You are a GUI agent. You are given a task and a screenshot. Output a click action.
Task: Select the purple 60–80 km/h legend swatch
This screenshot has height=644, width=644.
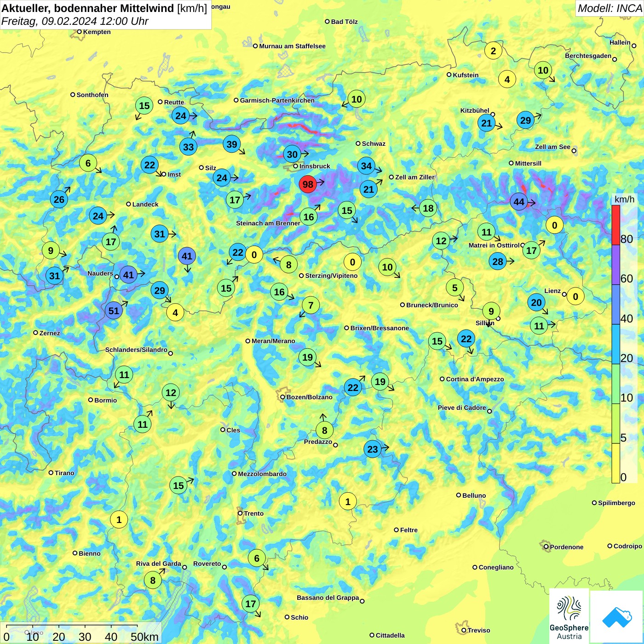pos(615,265)
